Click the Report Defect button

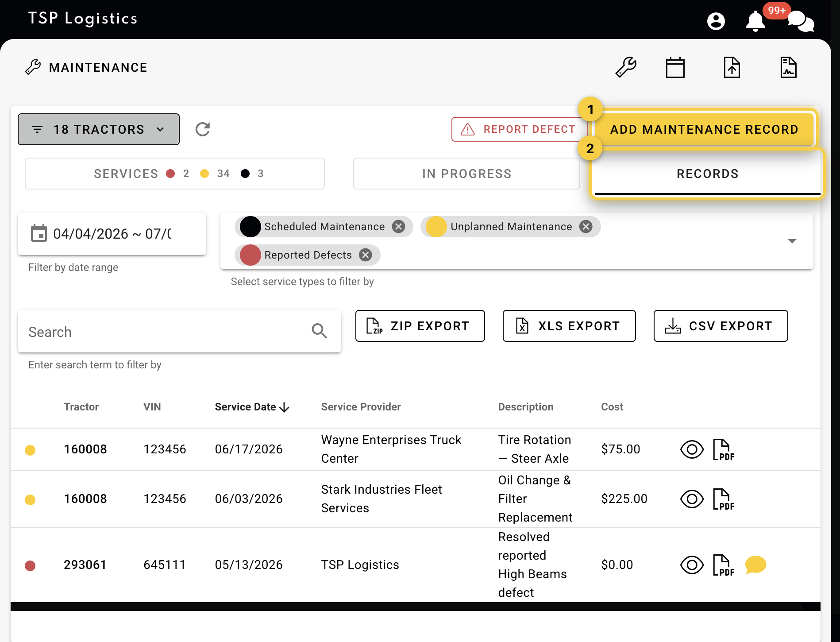(518, 129)
